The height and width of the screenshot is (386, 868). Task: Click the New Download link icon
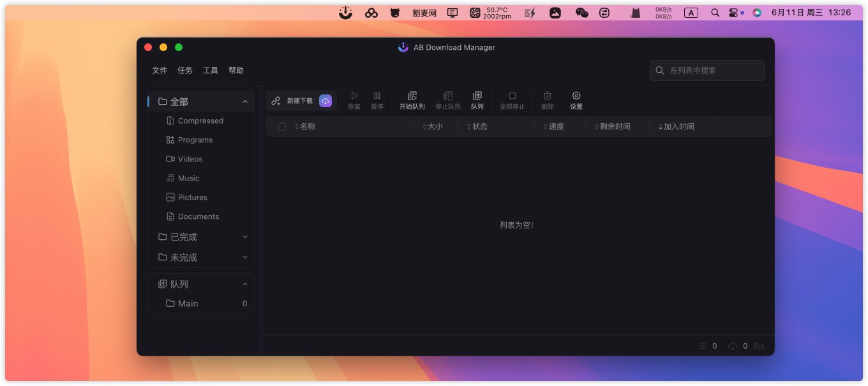(276, 101)
